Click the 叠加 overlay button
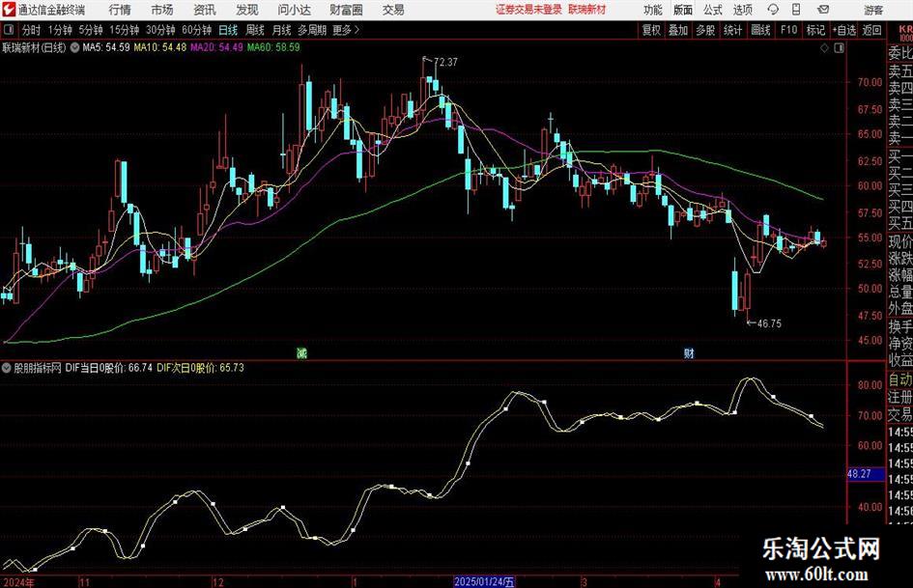Viewport: 913px width, 588px height. pos(678,30)
